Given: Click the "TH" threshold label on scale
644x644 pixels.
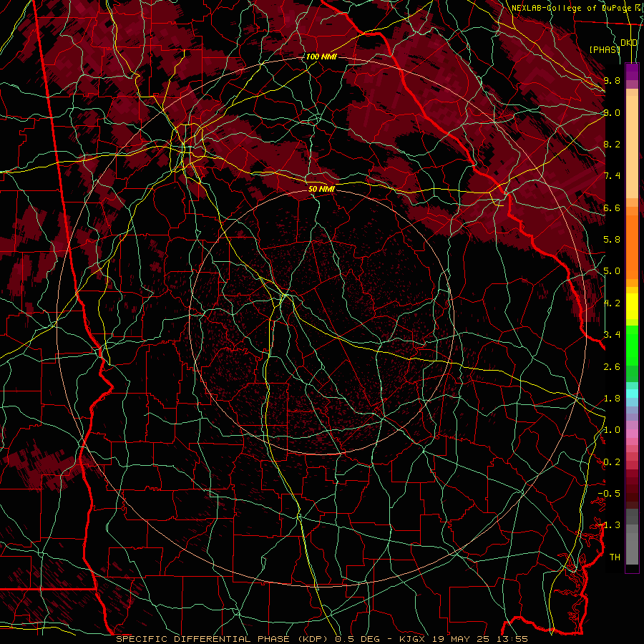Looking at the screenshot, I should (615, 557).
